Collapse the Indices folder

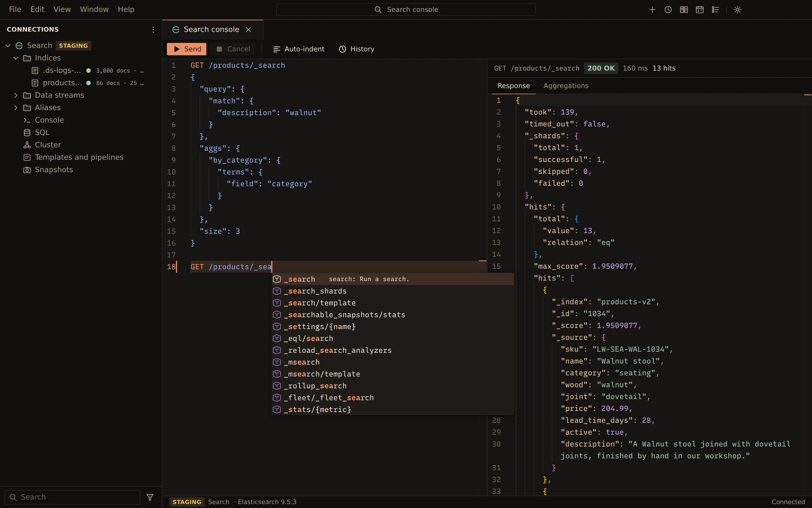pyautogui.click(x=16, y=58)
